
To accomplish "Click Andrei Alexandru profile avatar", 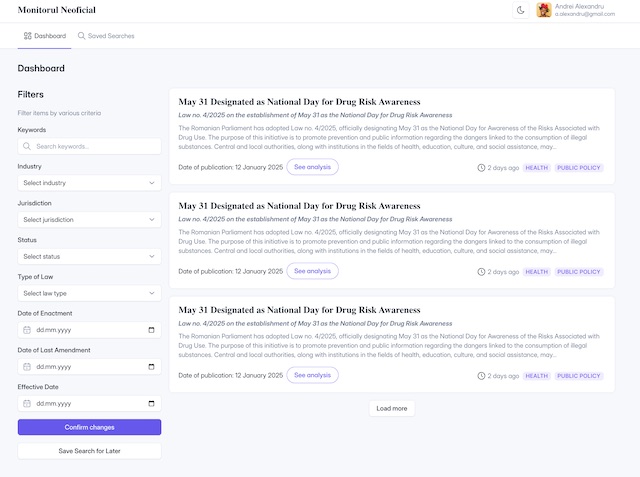I will (544, 10).
